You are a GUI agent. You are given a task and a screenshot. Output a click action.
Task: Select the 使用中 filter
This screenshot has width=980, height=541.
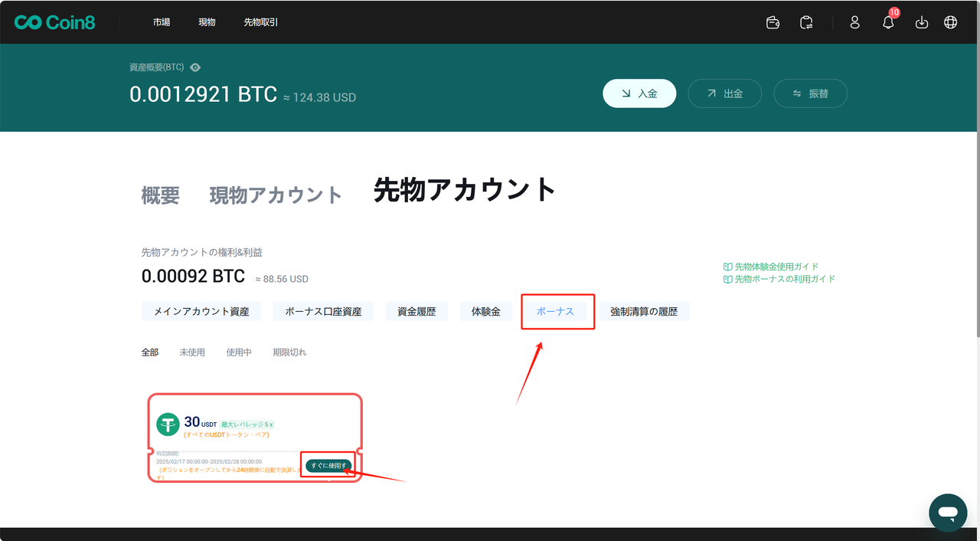pyautogui.click(x=239, y=352)
